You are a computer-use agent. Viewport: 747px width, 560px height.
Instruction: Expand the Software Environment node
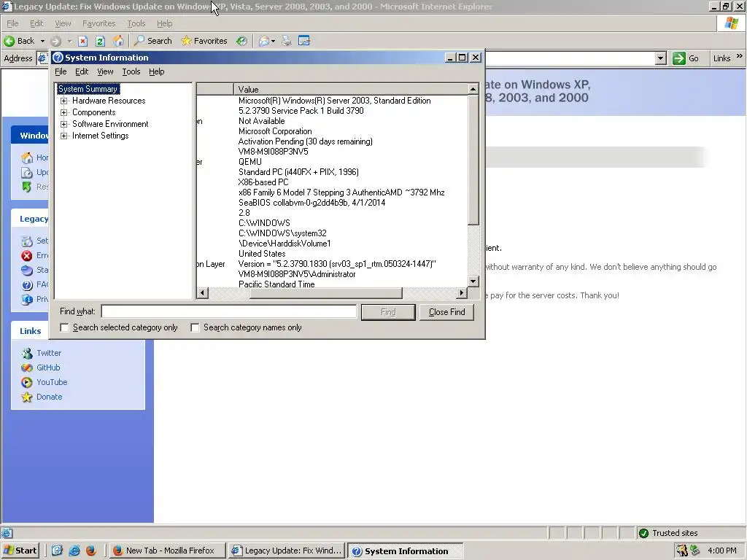pos(64,124)
